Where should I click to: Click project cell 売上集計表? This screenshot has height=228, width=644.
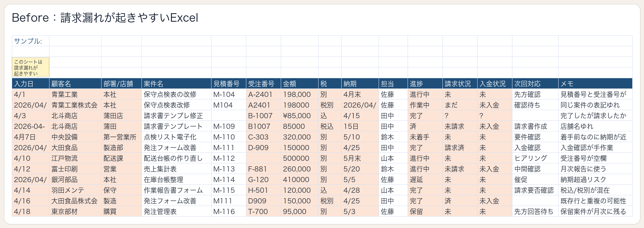[176, 169]
